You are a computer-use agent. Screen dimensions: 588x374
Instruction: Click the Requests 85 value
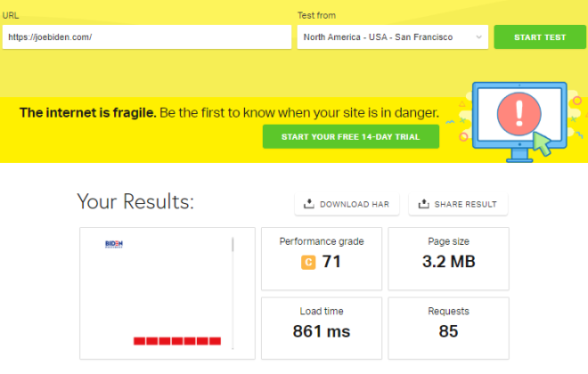coord(448,331)
